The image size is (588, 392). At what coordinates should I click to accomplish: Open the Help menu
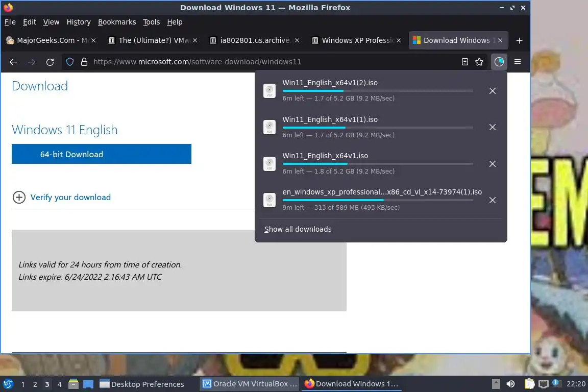[x=175, y=22]
